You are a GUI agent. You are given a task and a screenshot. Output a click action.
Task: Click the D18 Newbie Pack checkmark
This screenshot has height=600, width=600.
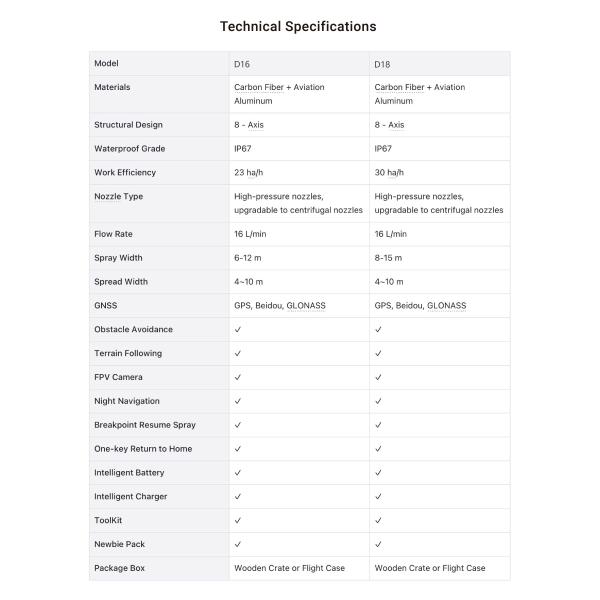378,545
